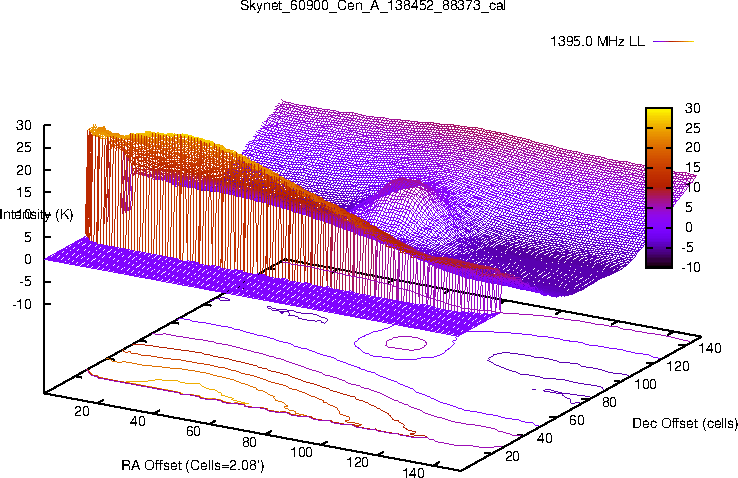
Task: Click the intensity axis tick label 20
Action: 24,170
